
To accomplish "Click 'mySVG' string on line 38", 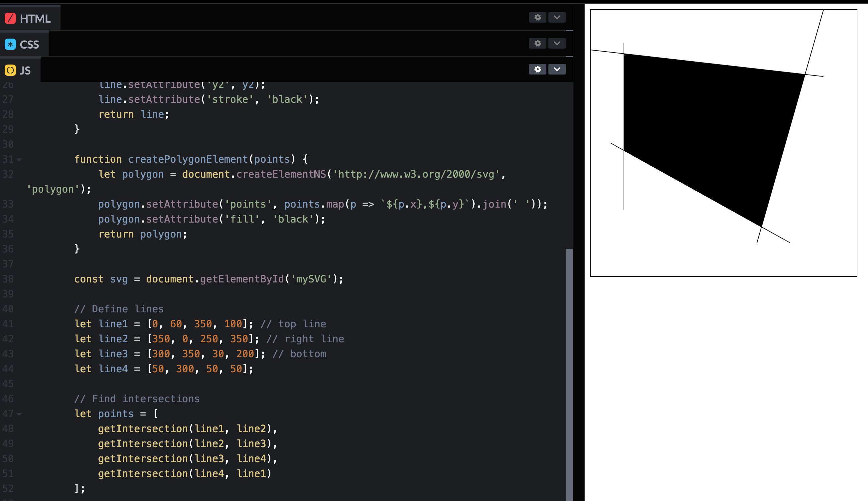I will (311, 279).
